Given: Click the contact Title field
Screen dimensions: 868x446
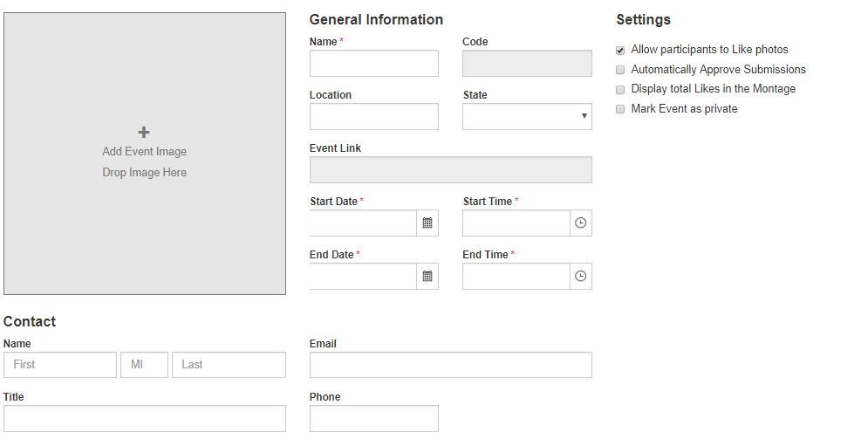Looking at the screenshot, I should (x=145, y=418).
